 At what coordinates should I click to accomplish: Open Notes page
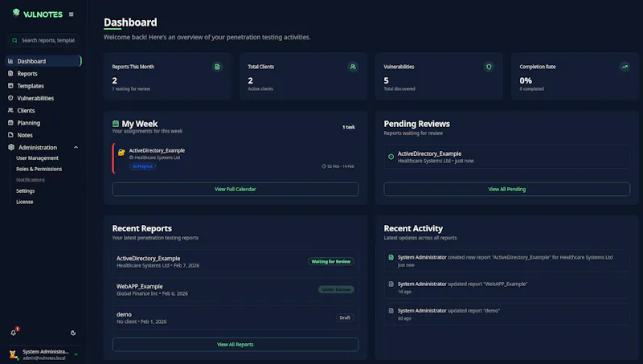point(43,135)
